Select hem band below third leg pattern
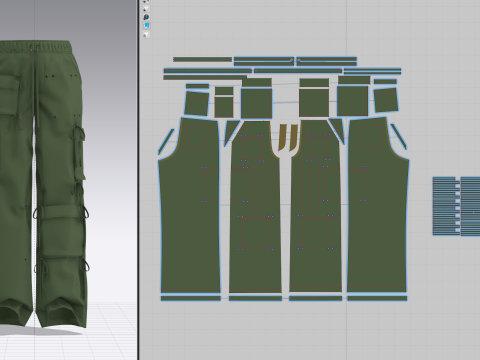This screenshot has width=480, height=360. pos(315,298)
